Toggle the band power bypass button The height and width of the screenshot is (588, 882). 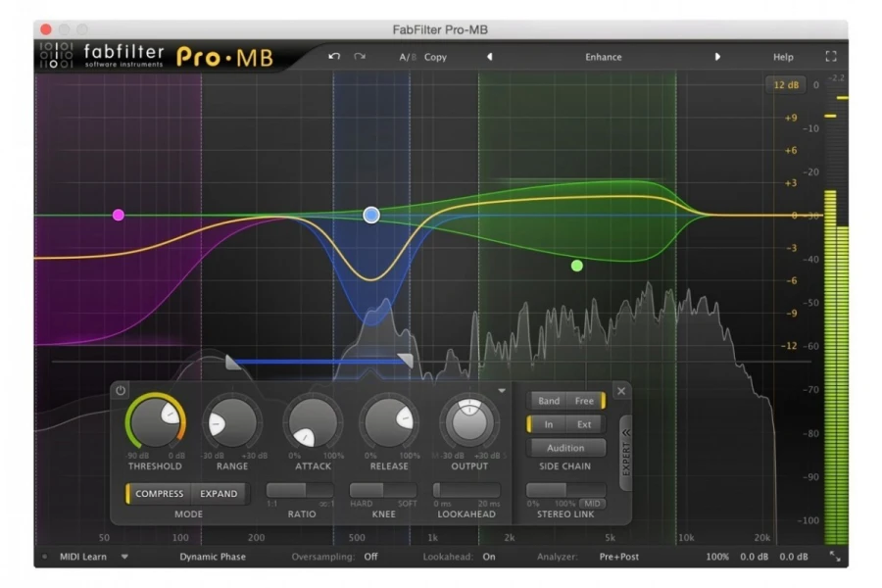pyautogui.click(x=121, y=390)
